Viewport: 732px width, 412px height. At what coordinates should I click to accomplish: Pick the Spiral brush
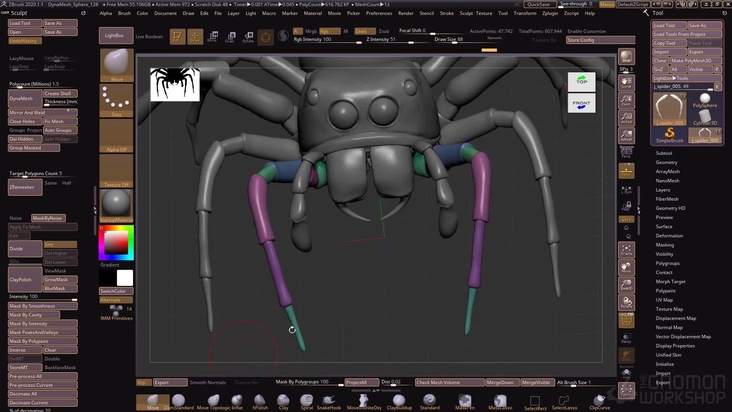[x=306, y=402]
